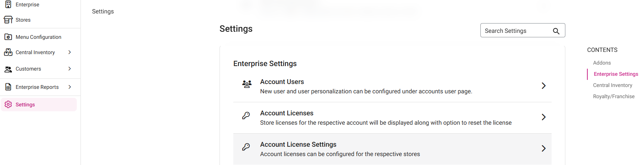The height and width of the screenshot is (165, 644).
Task: Click the Customers people icon
Action: pyautogui.click(x=8, y=69)
